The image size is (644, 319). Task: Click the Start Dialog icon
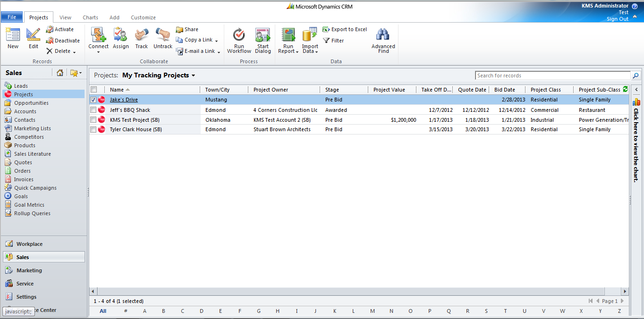tap(263, 35)
